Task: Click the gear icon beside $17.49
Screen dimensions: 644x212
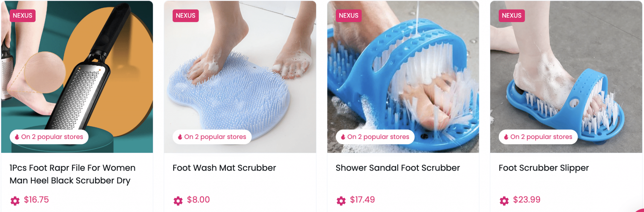Action: [341, 201]
